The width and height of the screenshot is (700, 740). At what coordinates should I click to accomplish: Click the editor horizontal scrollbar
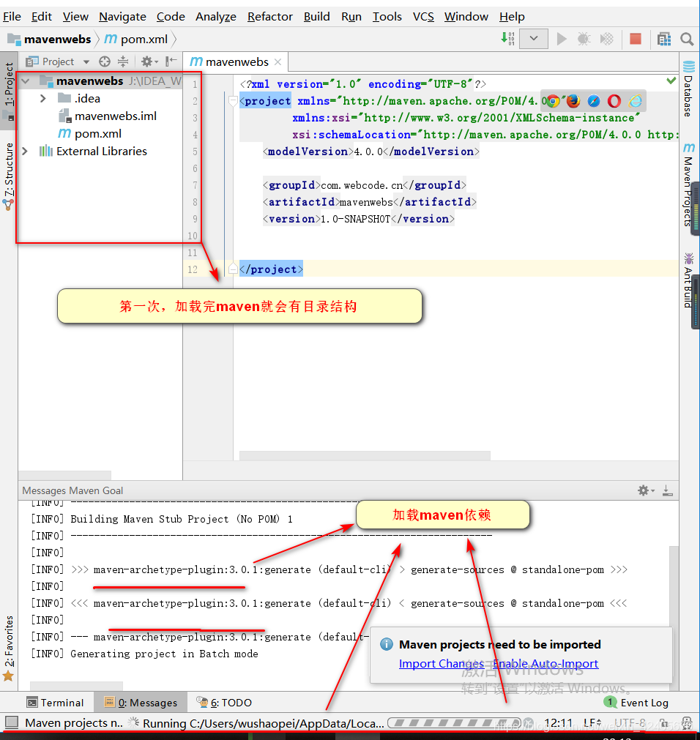coord(365,455)
